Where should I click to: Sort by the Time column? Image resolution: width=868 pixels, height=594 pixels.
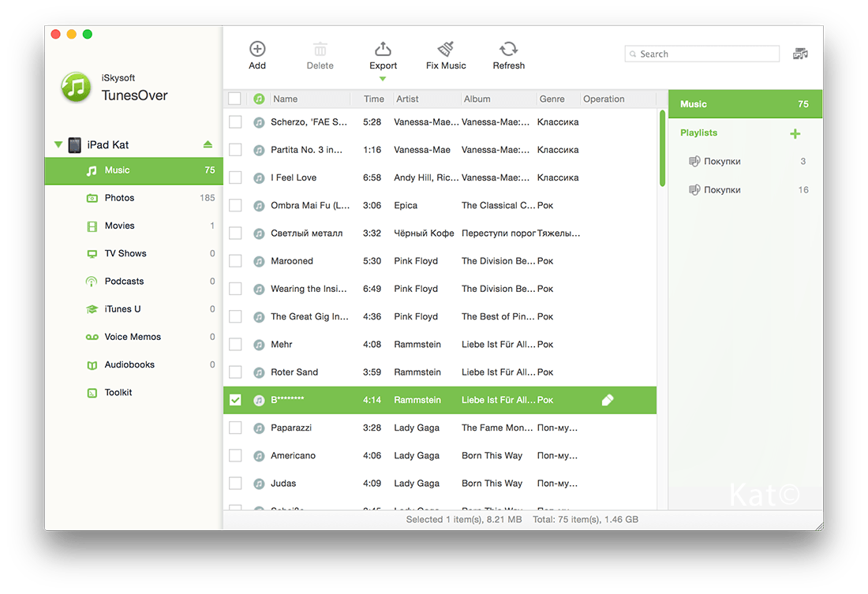[x=373, y=99]
